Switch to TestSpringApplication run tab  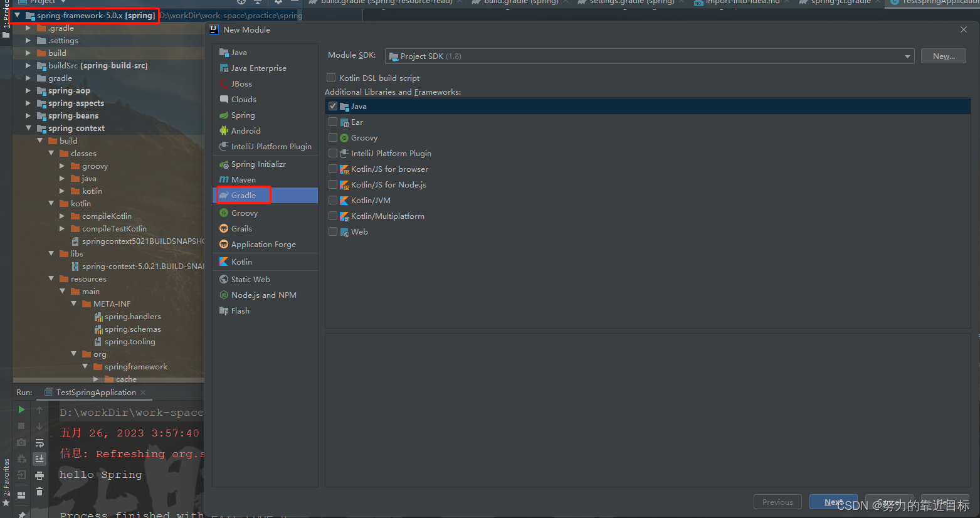95,393
